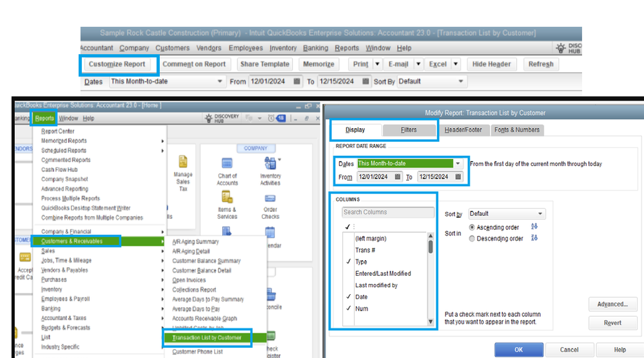Choose A/R Aging Summary from submenu

[x=195, y=242]
